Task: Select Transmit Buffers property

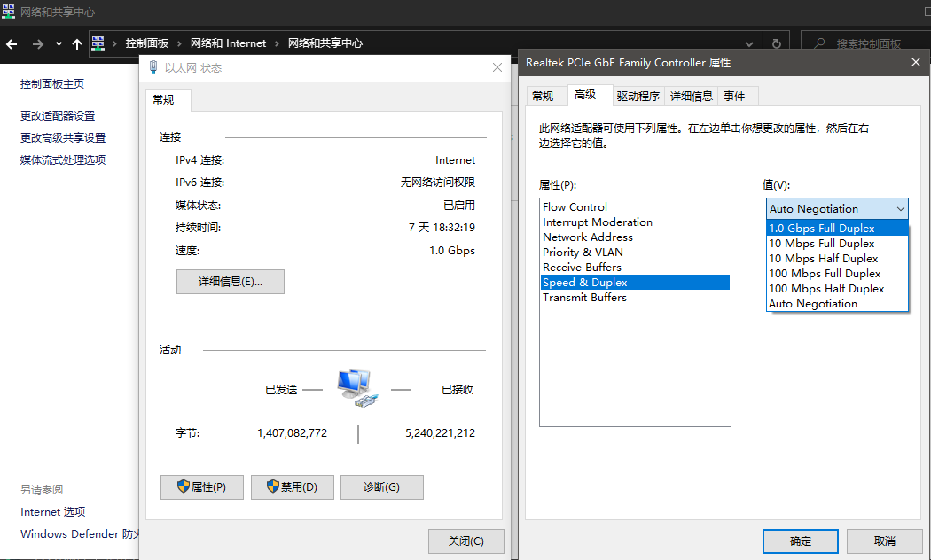Action: (635, 298)
